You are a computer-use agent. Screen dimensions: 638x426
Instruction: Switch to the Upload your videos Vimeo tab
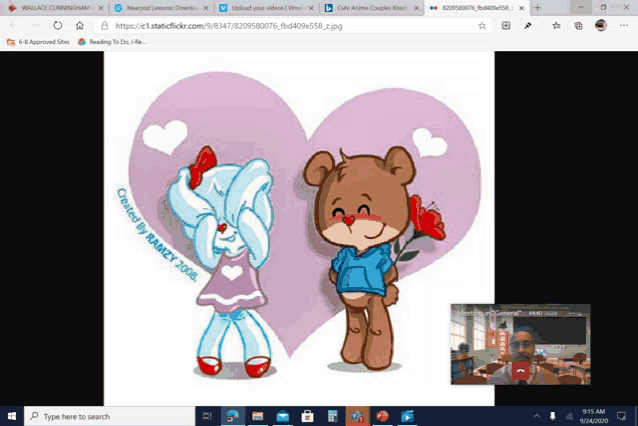[267, 8]
